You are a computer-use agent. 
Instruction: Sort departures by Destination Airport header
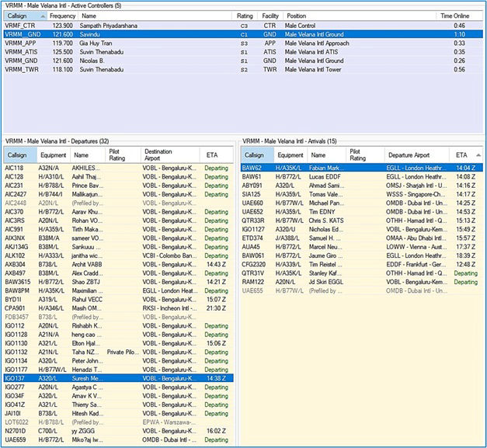[x=158, y=156]
